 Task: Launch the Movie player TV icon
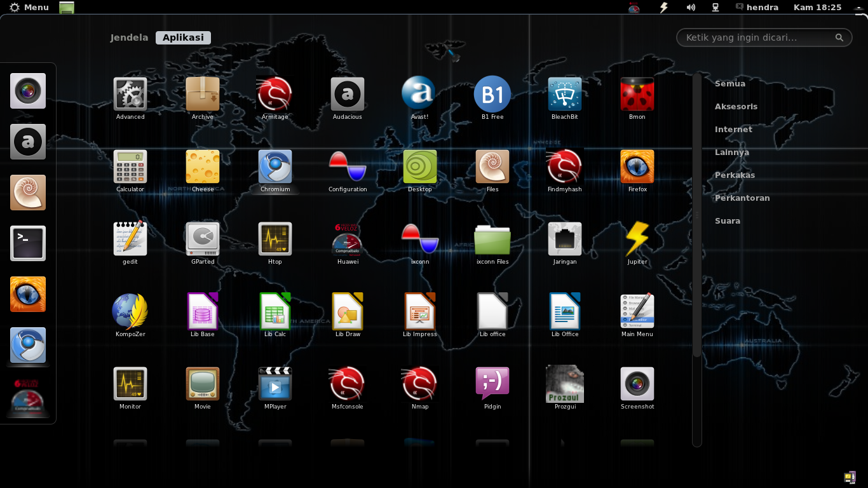click(x=203, y=384)
